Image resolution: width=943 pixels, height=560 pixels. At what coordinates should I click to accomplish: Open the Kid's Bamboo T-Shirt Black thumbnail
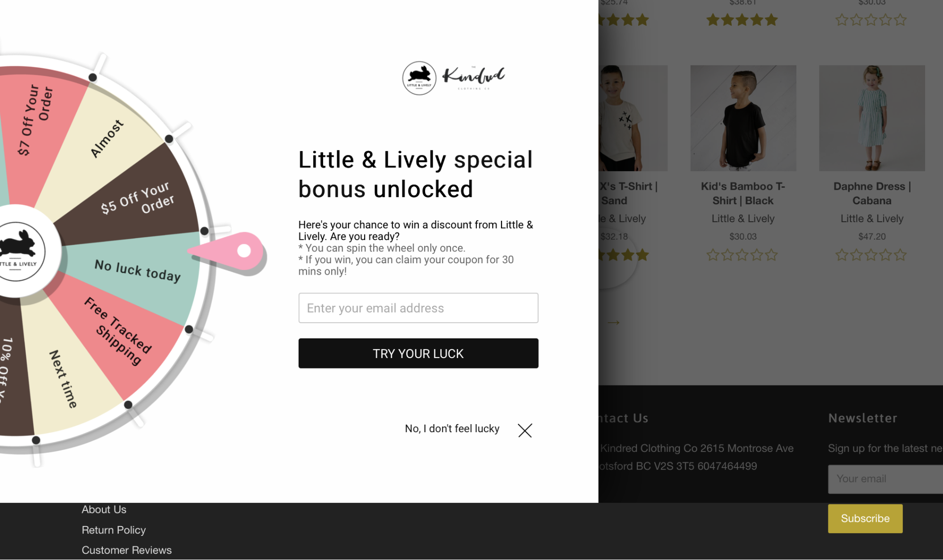pyautogui.click(x=743, y=118)
